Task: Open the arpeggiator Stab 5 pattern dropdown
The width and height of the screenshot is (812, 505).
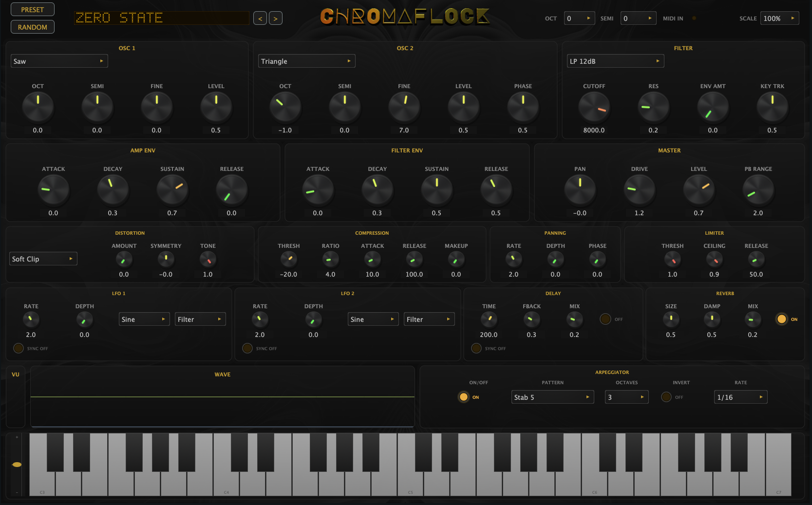Action: tap(553, 397)
